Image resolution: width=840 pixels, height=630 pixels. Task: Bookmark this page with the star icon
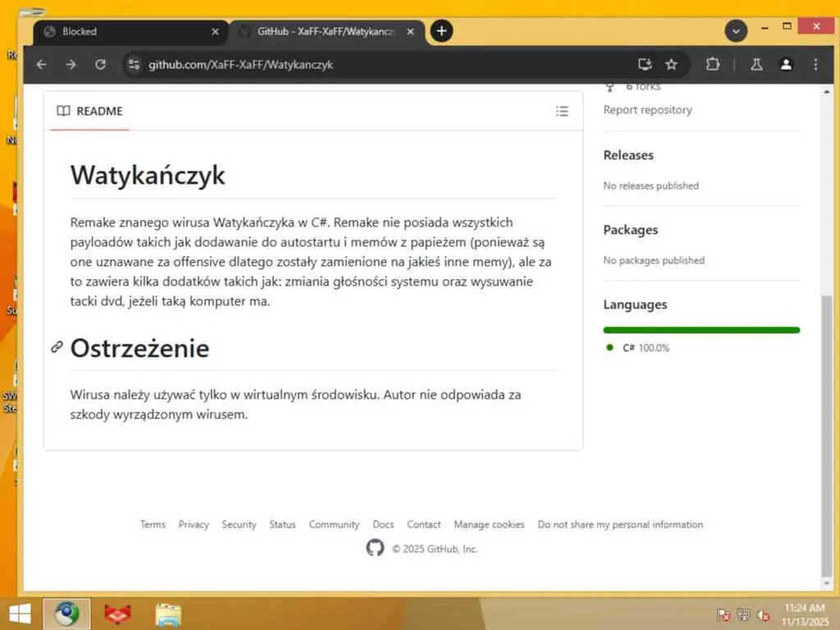[671, 65]
